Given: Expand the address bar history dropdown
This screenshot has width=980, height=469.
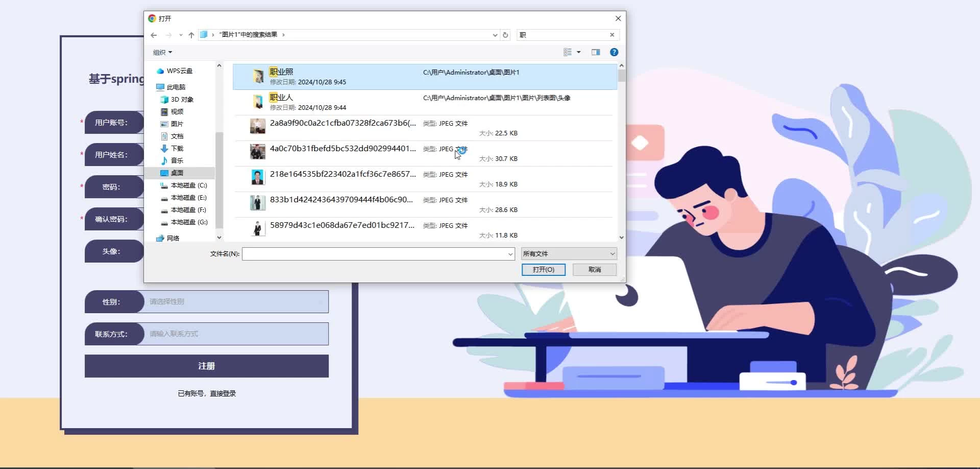Looking at the screenshot, I should 495,35.
